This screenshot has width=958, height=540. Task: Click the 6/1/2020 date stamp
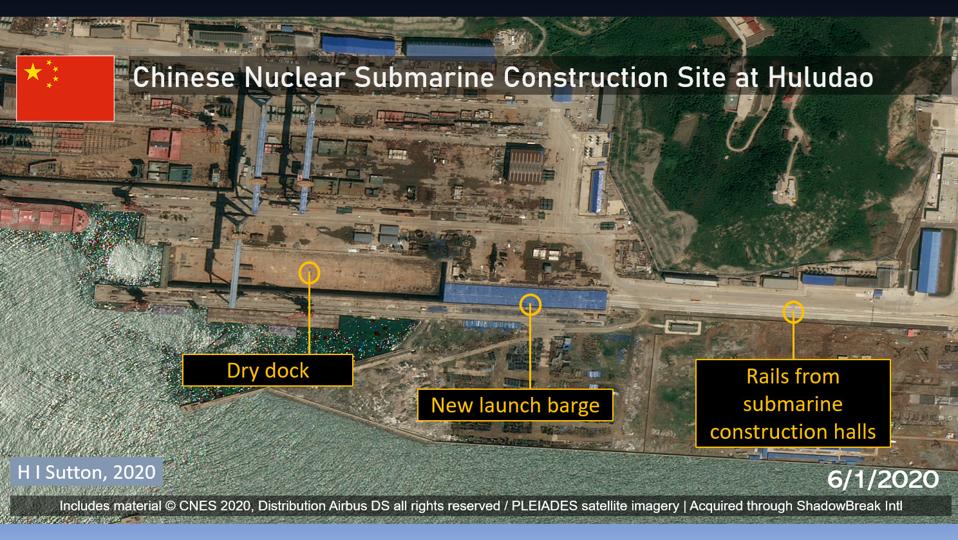coord(883,479)
